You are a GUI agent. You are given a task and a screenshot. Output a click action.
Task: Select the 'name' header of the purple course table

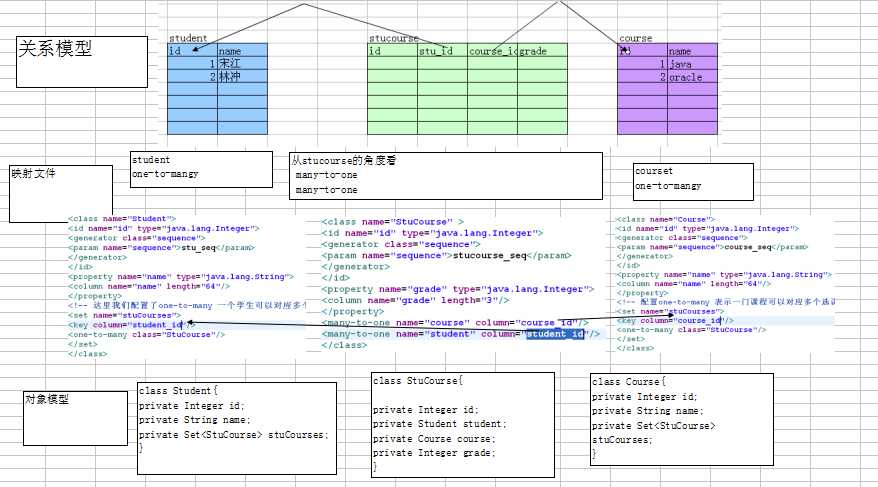pos(693,50)
